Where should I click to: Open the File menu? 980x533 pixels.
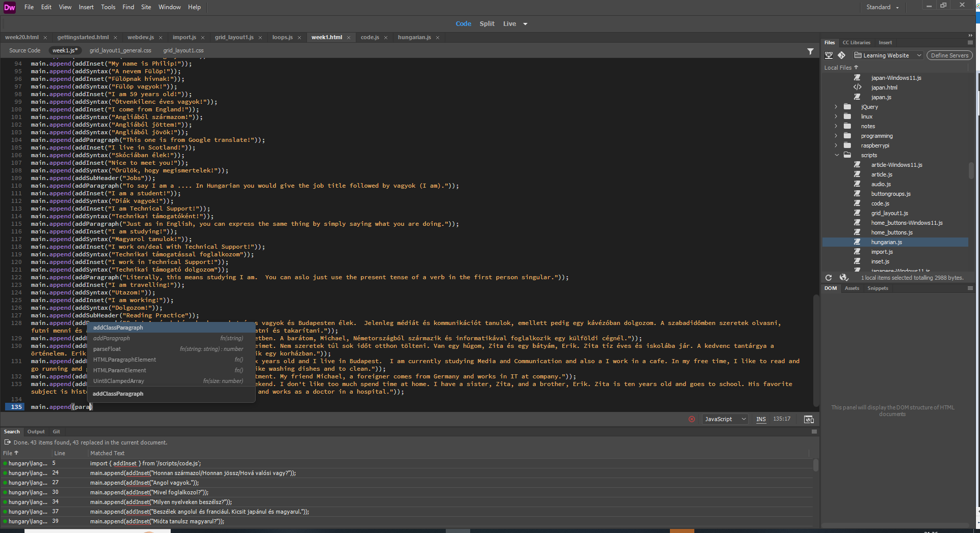point(29,7)
